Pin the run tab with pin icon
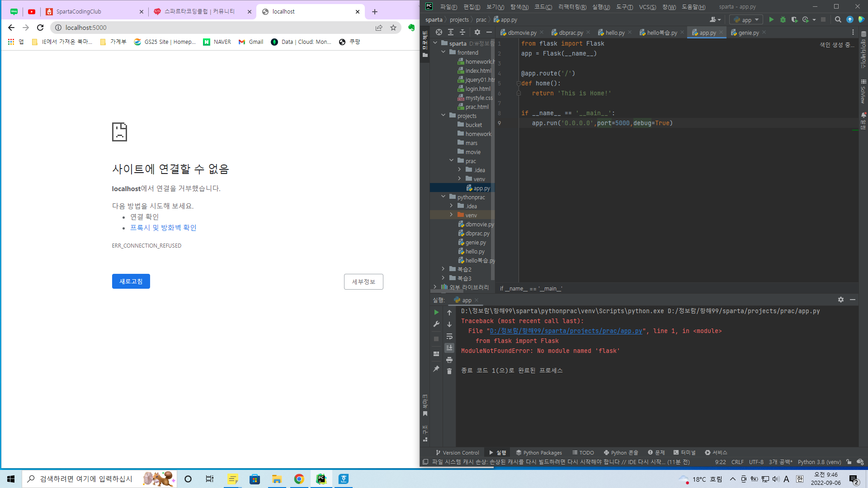This screenshot has width=868, height=488. coord(436,369)
